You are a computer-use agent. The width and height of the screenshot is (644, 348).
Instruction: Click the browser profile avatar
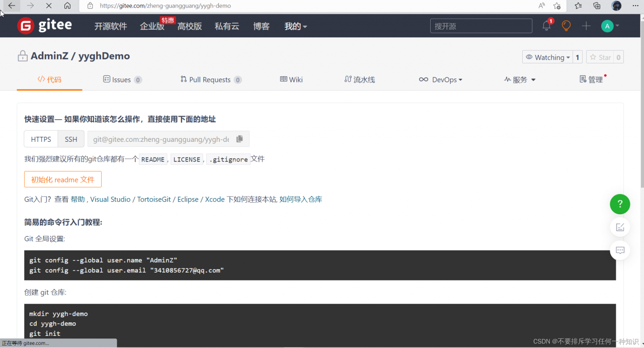pyautogui.click(x=616, y=6)
